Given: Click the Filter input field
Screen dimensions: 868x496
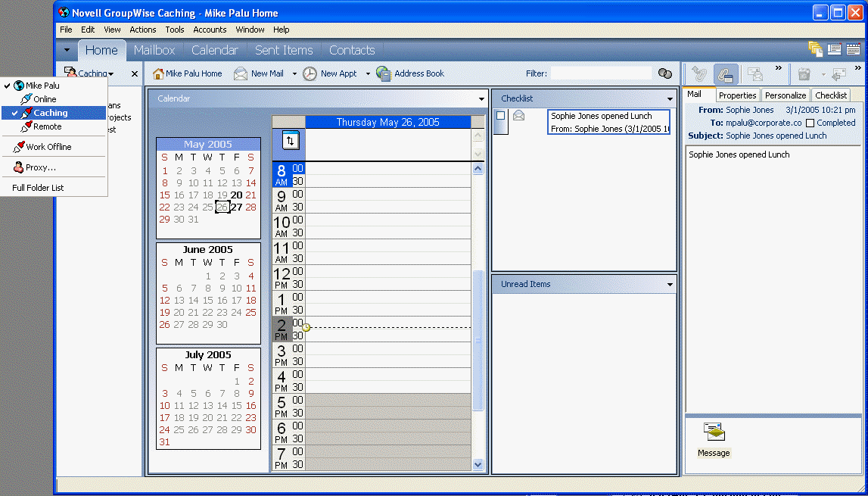Looking at the screenshot, I should (x=601, y=73).
